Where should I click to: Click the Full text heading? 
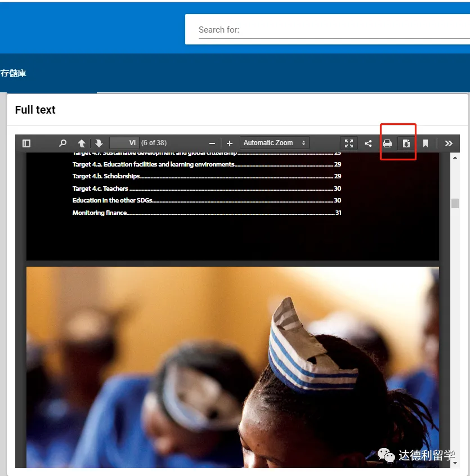[x=35, y=110]
